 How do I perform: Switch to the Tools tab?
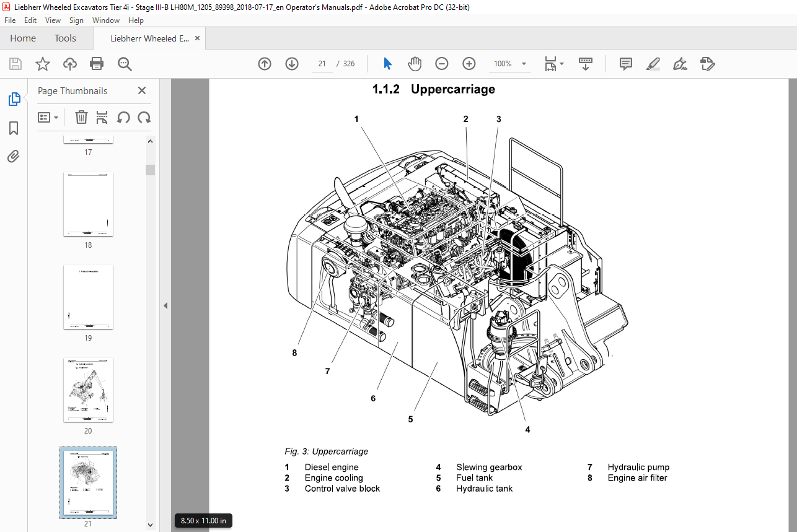pyautogui.click(x=65, y=38)
